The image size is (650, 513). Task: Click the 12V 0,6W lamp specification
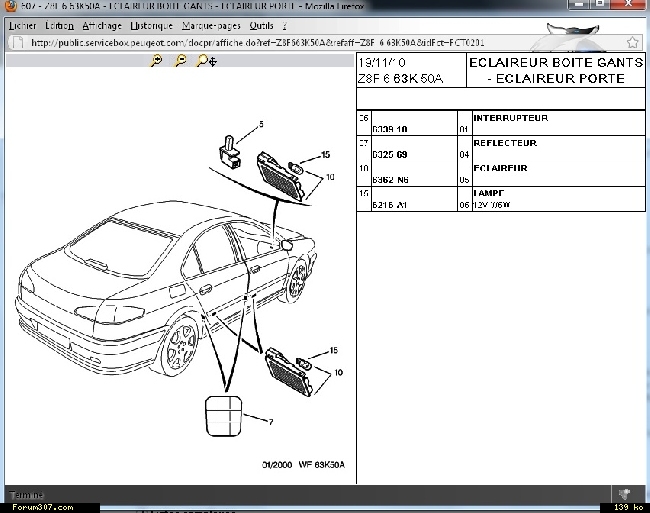pos(492,205)
